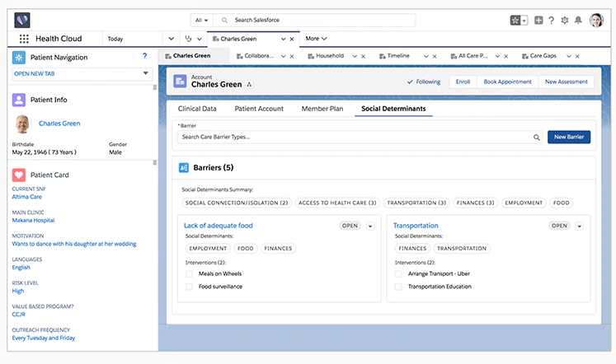Viewport: 616px width, 364px height.
Task: Open the Lack of adequate food card menu
Action: (370, 226)
